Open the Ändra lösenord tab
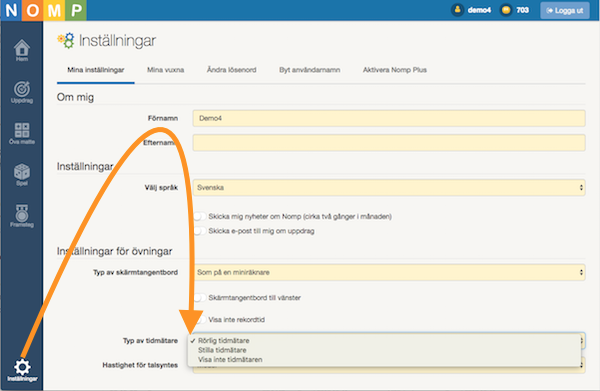600x391 pixels. [x=232, y=70]
